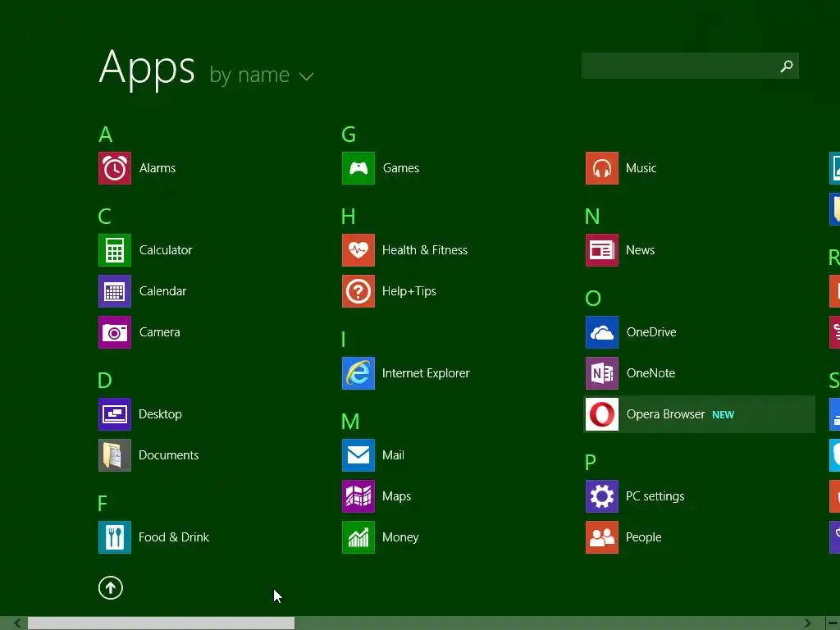Launch the Internet Explorer icon

point(358,373)
